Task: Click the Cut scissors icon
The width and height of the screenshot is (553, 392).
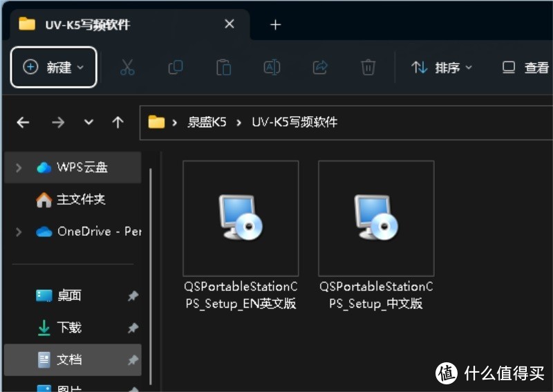Action: click(x=127, y=67)
